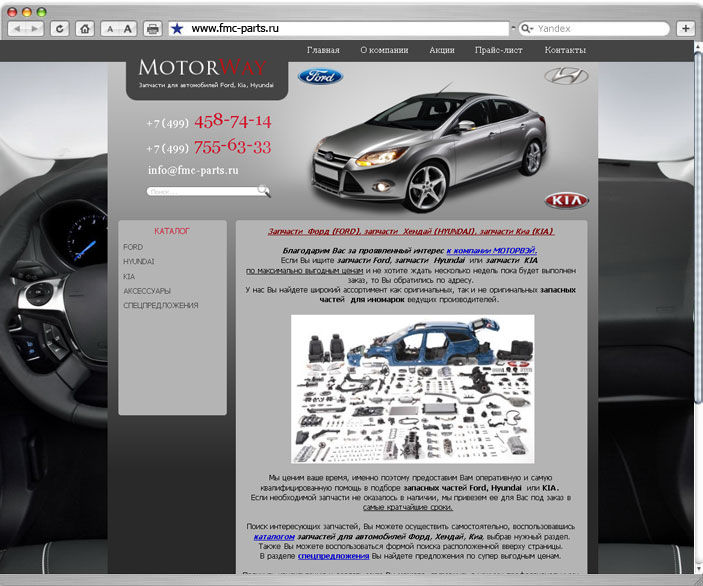
Task: Click 'по максимально выгодным ценам' underlined text
Action: pos(304,271)
